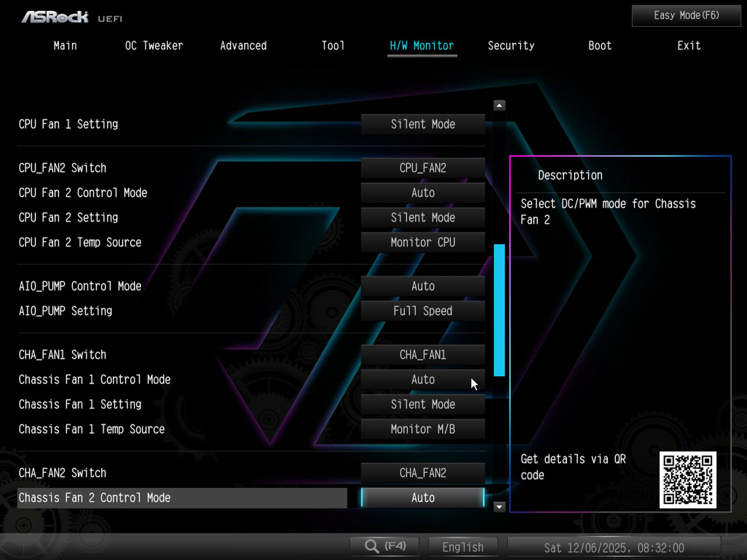Image resolution: width=747 pixels, height=560 pixels.
Task: Open the Boot tab
Action: coord(600,46)
